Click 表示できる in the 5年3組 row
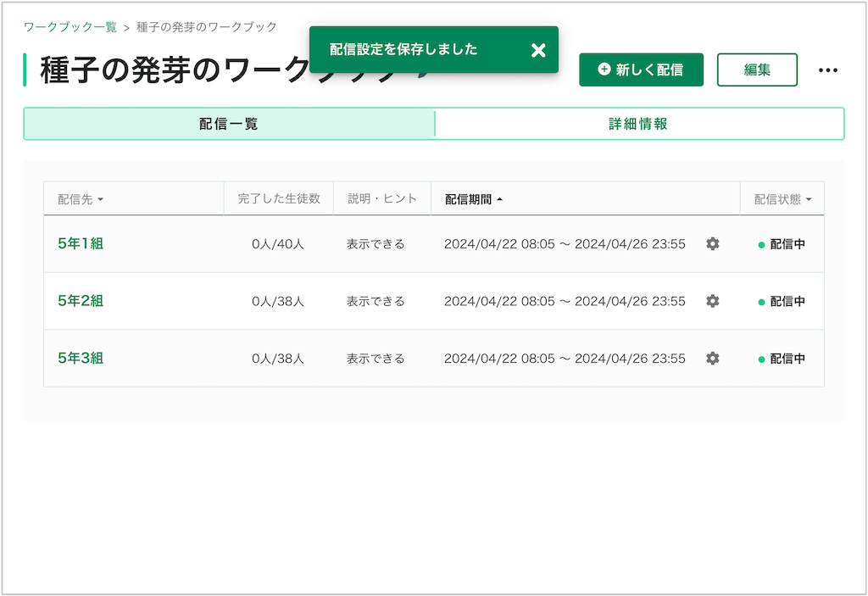Image resolution: width=868 pixels, height=596 pixels. (376, 359)
